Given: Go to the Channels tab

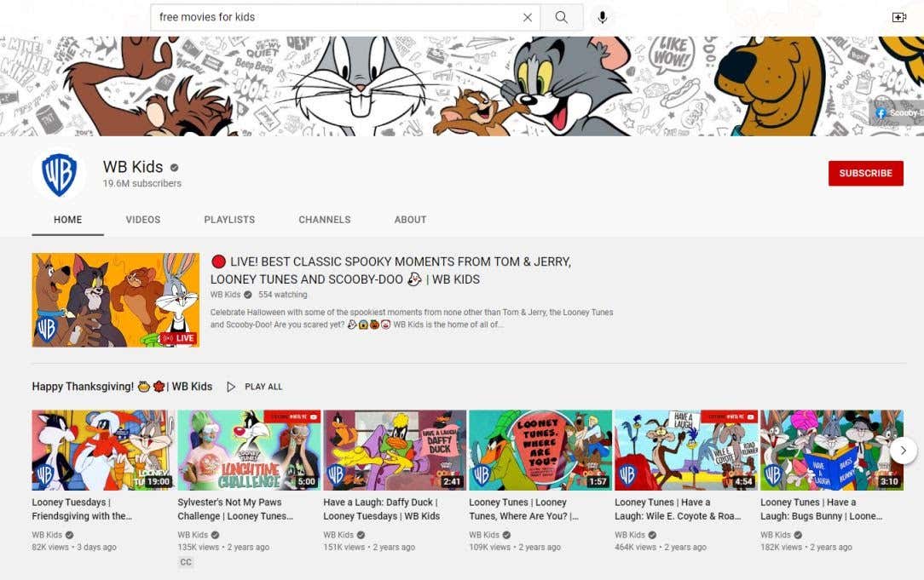Looking at the screenshot, I should [324, 220].
